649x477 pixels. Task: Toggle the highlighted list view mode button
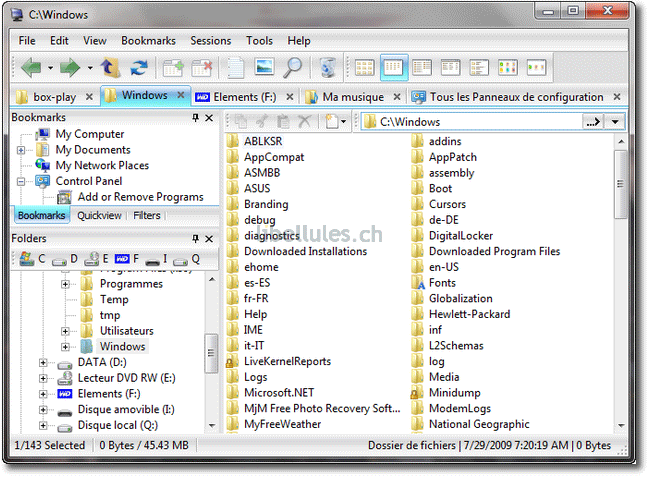tap(394, 67)
